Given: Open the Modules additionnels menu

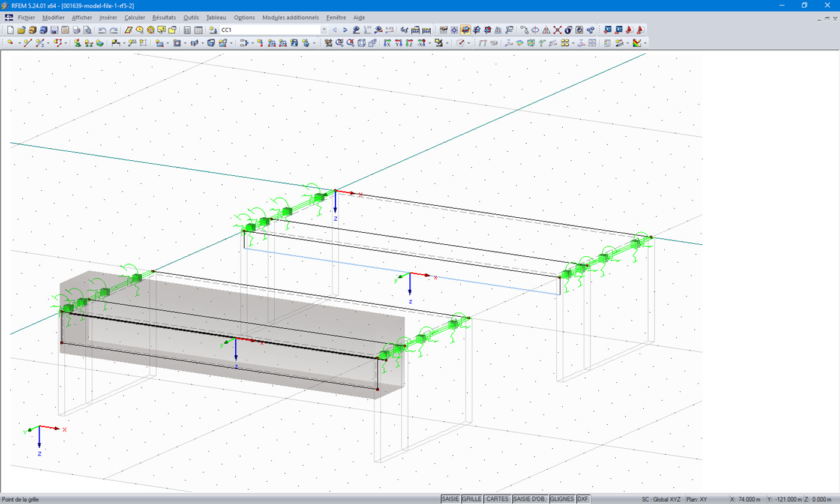Looking at the screenshot, I should pos(290,17).
